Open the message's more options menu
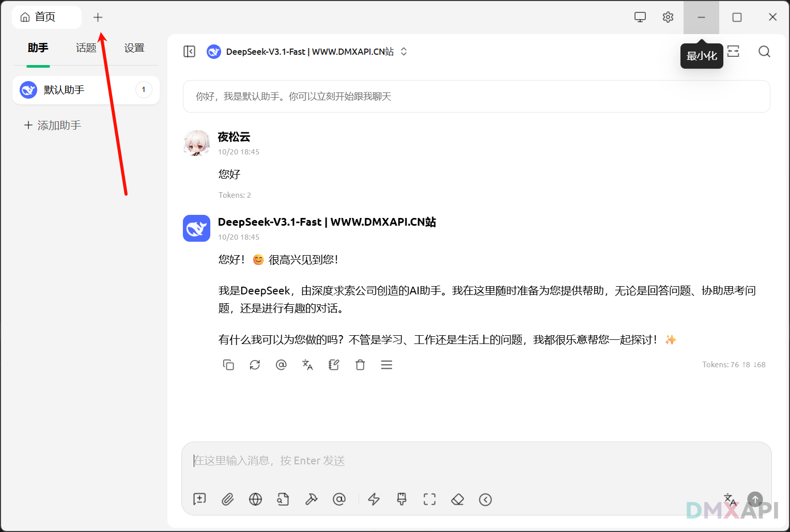The width and height of the screenshot is (790, 532). [386, 365]
